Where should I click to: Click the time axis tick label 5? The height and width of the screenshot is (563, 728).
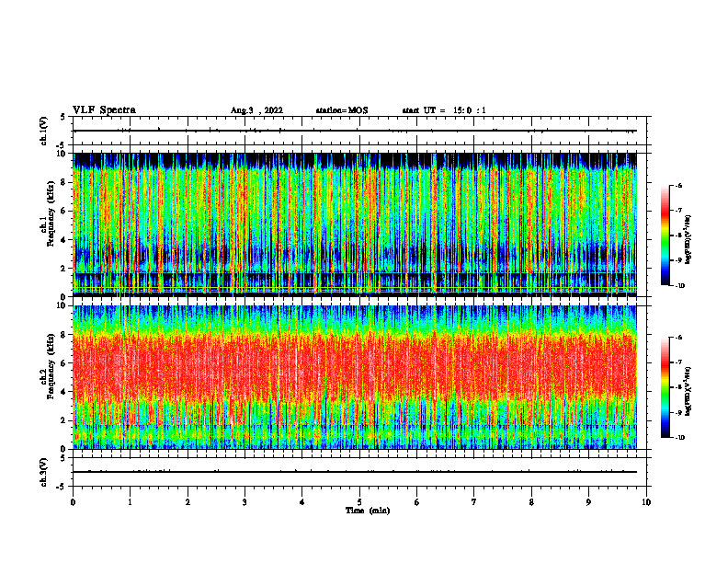coord(359,502)
